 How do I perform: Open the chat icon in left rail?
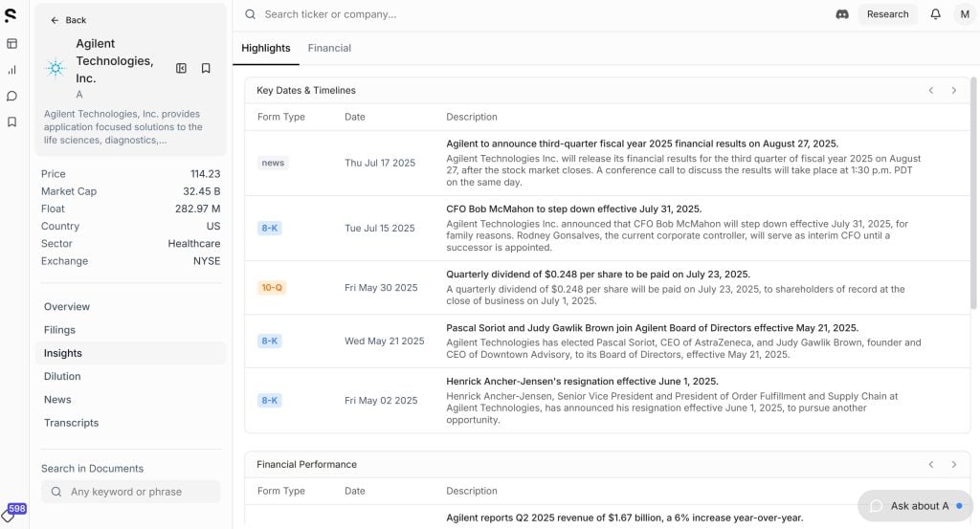(x=11, y=96)
